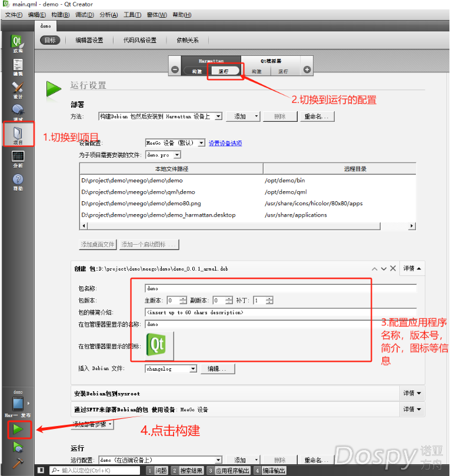
Task: Open the demo target selector
Action: pos(18,404)
